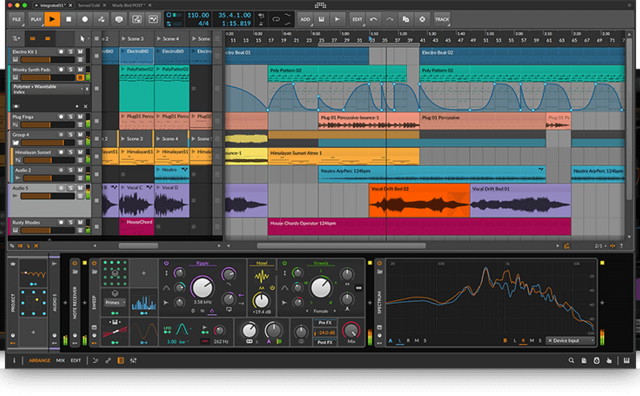Open the search magnifier in bottom bar

coord(571,360)
